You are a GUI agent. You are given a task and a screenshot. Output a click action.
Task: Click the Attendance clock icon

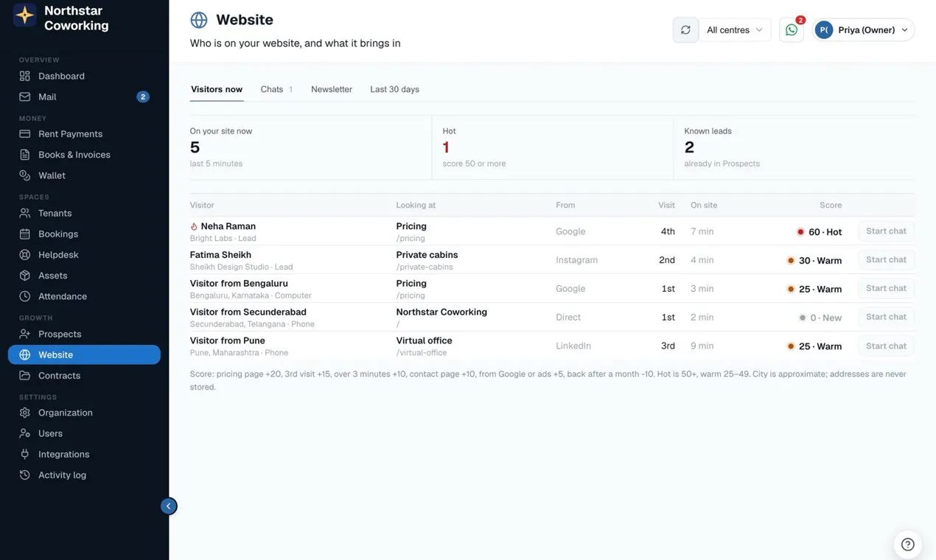(x=25, y=296)
